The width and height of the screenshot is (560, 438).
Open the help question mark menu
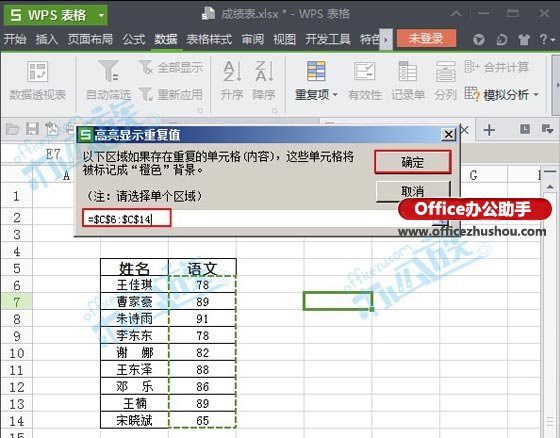546,39
